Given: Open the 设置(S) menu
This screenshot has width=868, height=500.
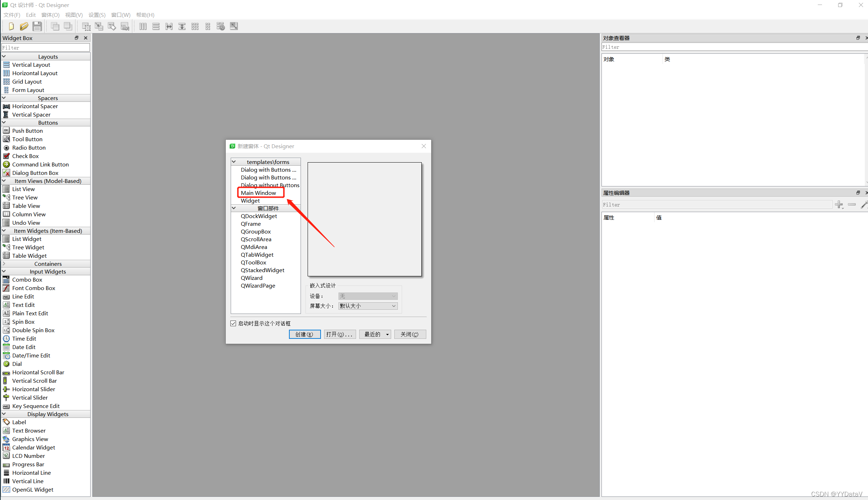Looking at the screenshot, I should (97, 15).
